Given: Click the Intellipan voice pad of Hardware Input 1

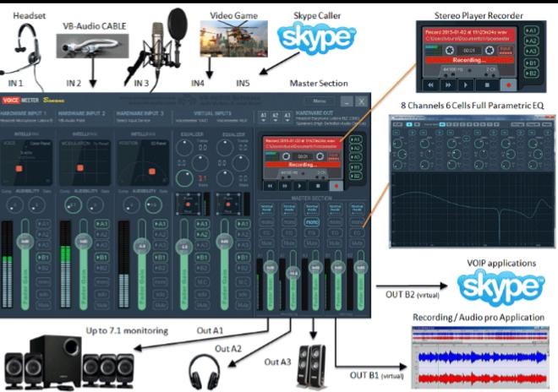Looking at the screenshot, I should [27, 162].
